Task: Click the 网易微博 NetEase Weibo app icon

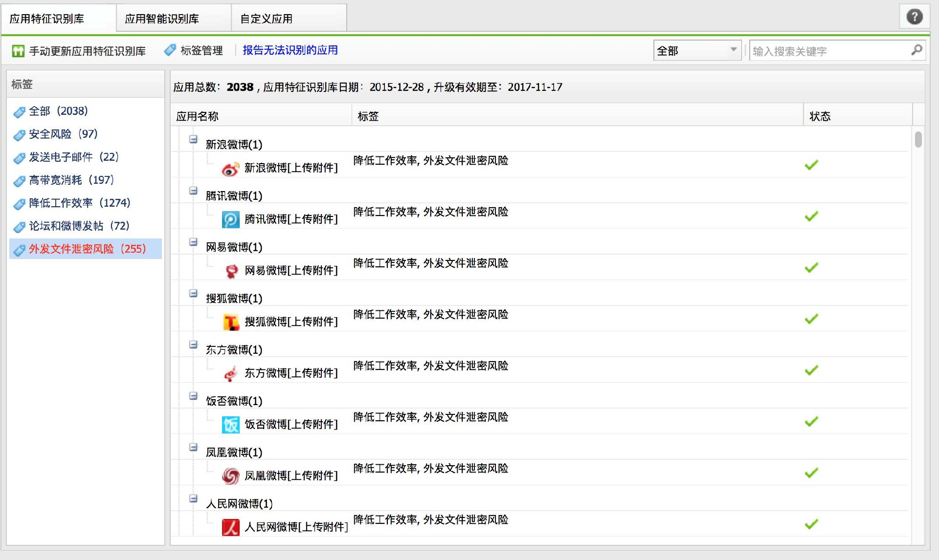Action: click(230, 270)
